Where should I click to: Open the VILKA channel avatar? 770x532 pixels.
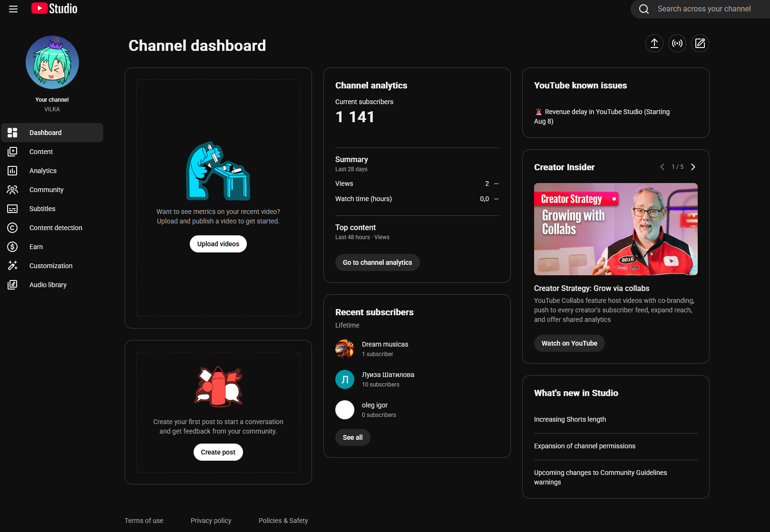click(52, 62)
